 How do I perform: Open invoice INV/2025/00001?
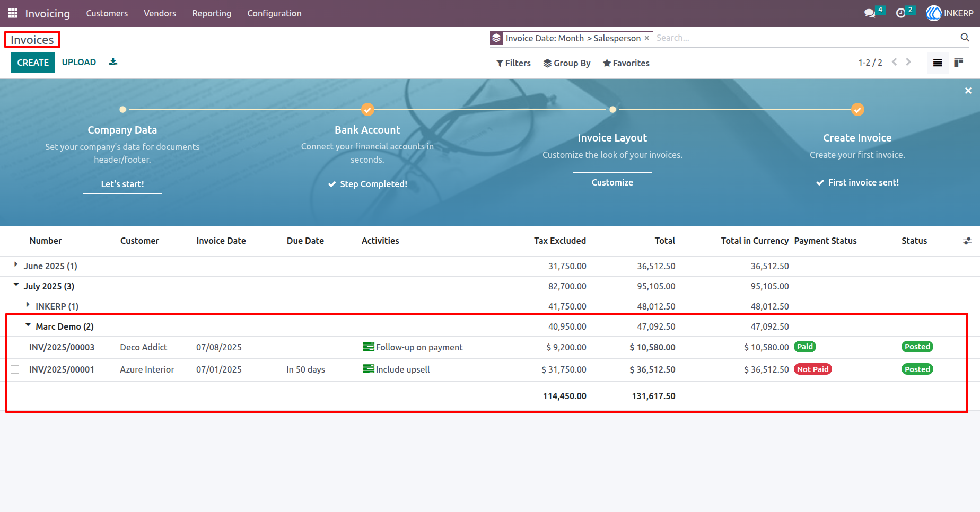(62, 369)
